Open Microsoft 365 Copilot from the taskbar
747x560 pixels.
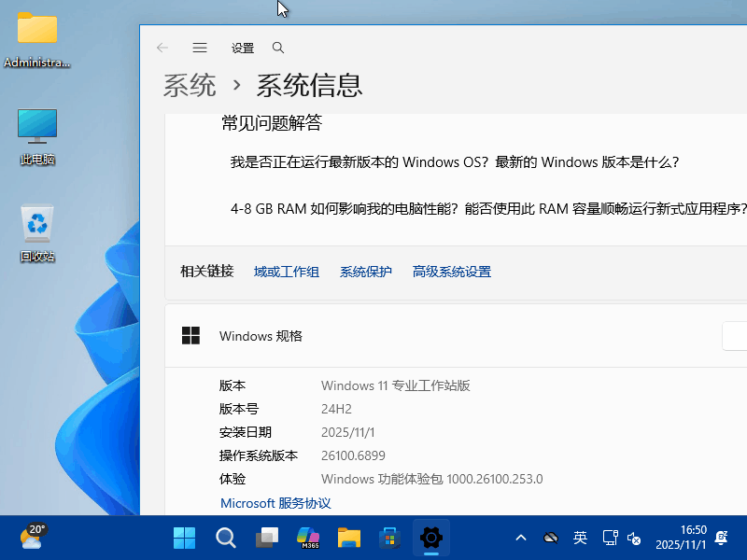[x=307, y=538]
